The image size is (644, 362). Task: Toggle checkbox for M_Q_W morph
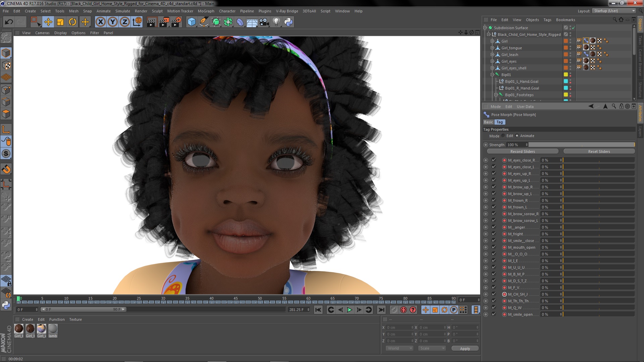[x=494, y=307]
